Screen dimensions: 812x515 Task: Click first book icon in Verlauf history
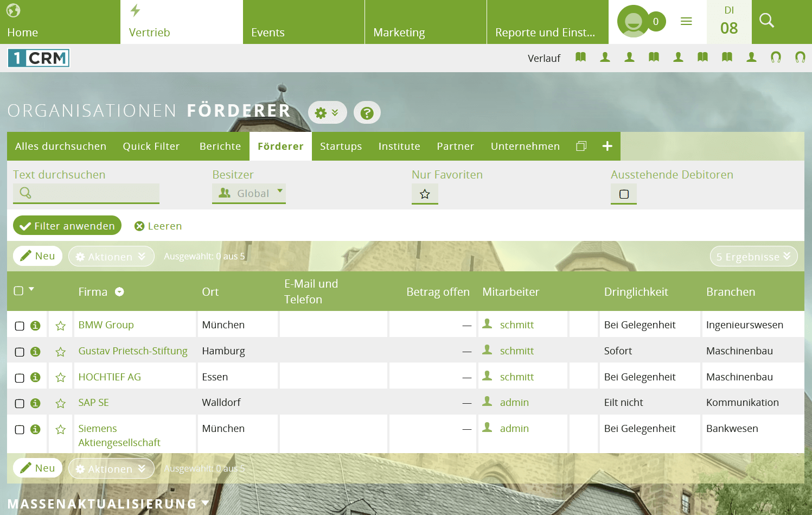pyautogui.click(x=580, y=57)
